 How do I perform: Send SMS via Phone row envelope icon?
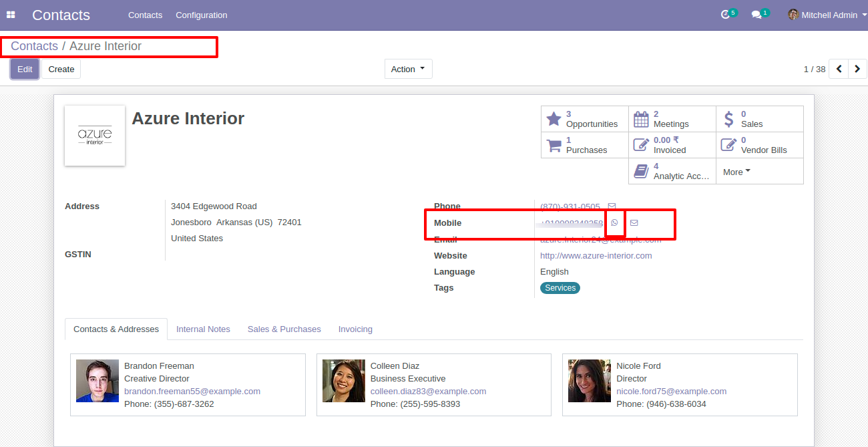point(612,206)
